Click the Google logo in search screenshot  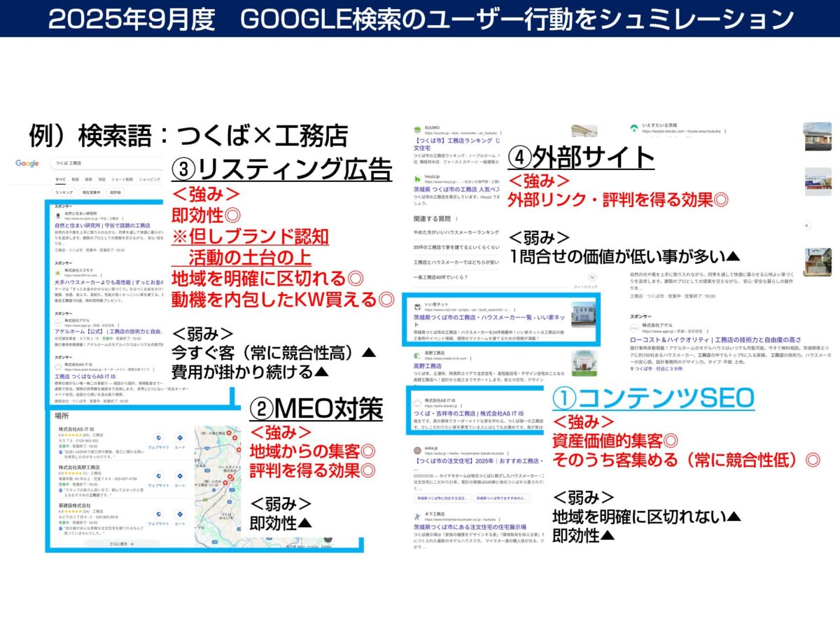27,163
